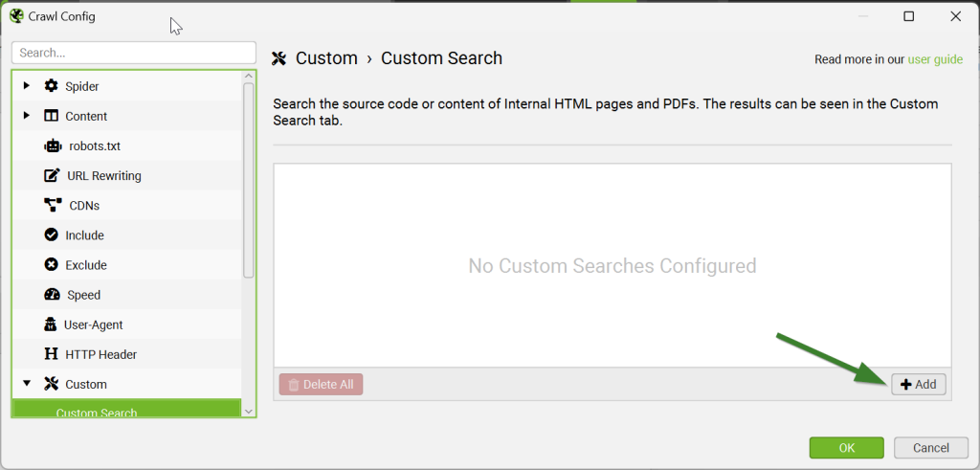This screenshot has height=470, width=980.
Task: Expand the Spider tree section
Action: coord(27,86)
